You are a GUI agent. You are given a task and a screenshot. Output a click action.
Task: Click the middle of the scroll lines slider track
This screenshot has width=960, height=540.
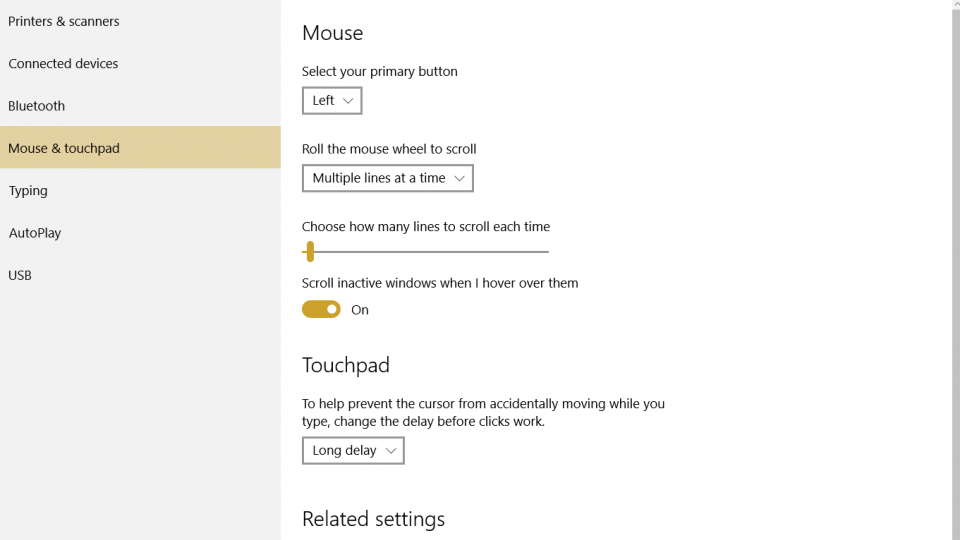(x=426, y=252)
